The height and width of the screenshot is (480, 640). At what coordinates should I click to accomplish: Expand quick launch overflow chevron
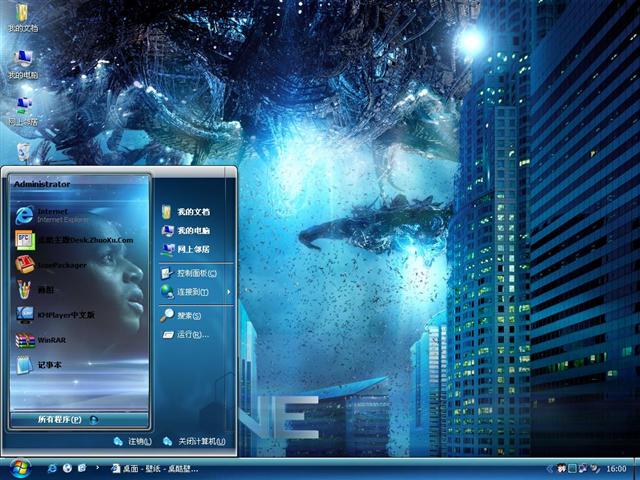[x=97, y=467]
